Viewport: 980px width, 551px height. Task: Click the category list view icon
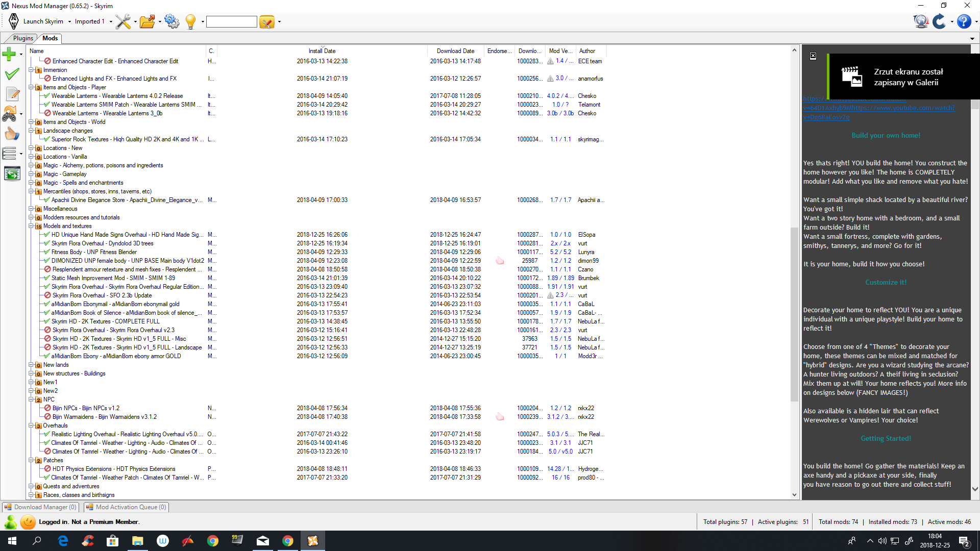tap(9, 153)
